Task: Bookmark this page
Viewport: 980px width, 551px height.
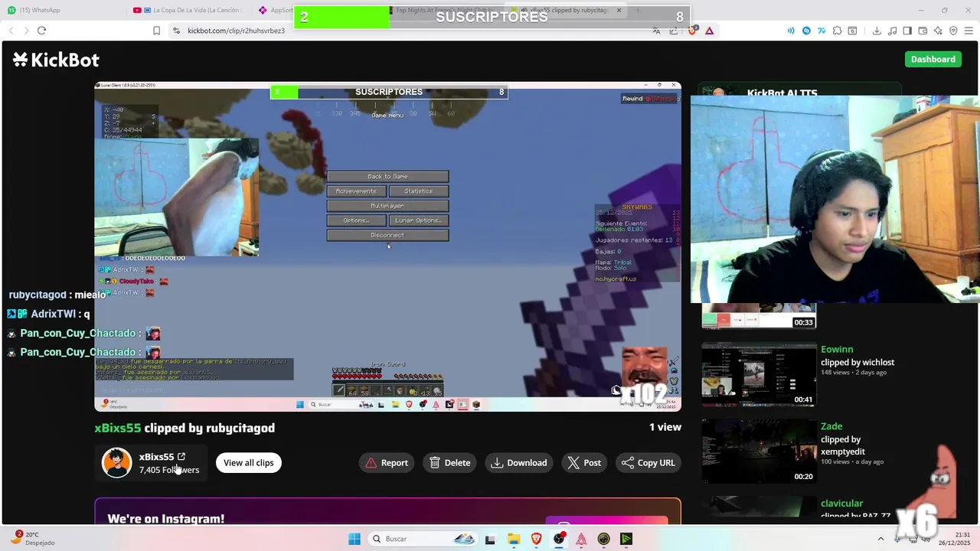Action: click(156, 31)
